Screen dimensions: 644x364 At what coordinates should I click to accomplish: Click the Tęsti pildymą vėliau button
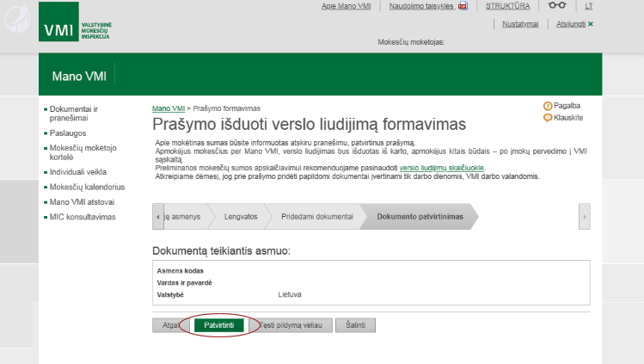pyautogui.click(x=291, y=325)
